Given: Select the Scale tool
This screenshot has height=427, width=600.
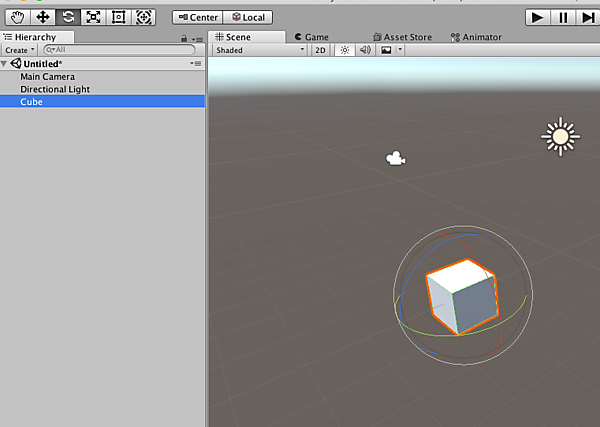Looking at the screenshot, I should coord(93,17).
